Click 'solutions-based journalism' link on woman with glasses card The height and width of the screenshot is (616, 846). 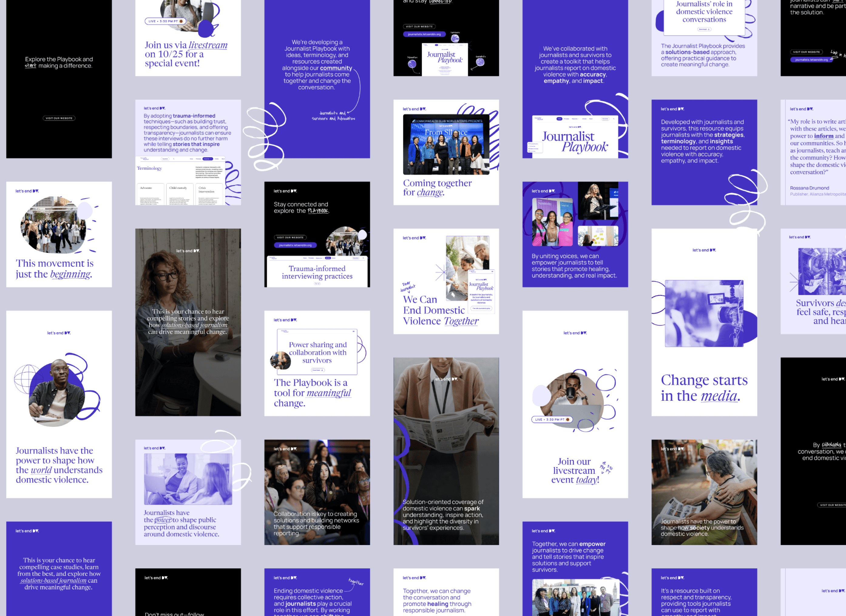tap(194, 325)
